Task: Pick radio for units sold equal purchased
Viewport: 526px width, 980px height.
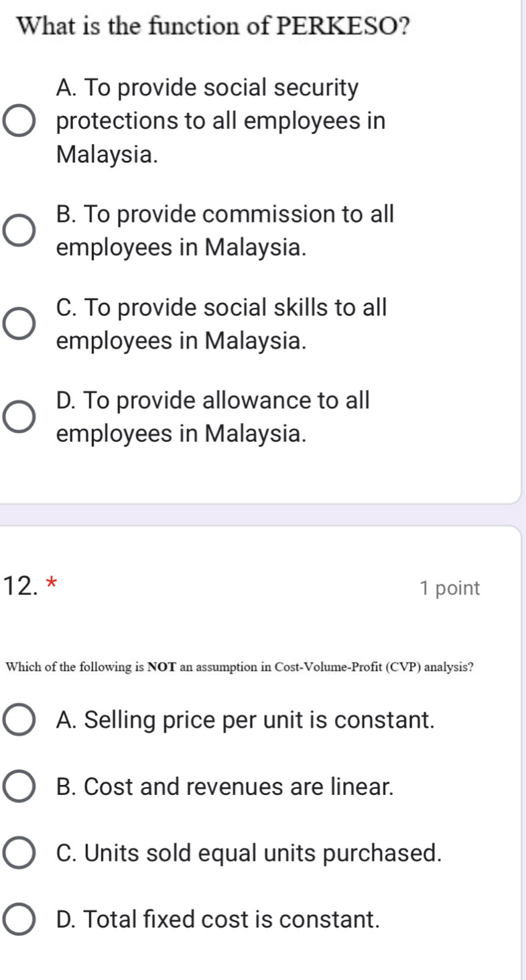Action: tap(19, 853)
